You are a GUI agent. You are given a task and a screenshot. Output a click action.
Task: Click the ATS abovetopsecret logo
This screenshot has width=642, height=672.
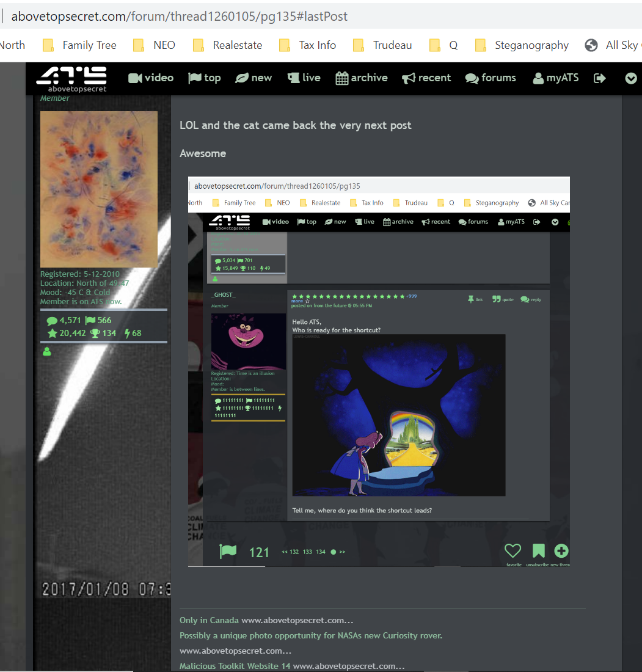click(x=71, y=79)
